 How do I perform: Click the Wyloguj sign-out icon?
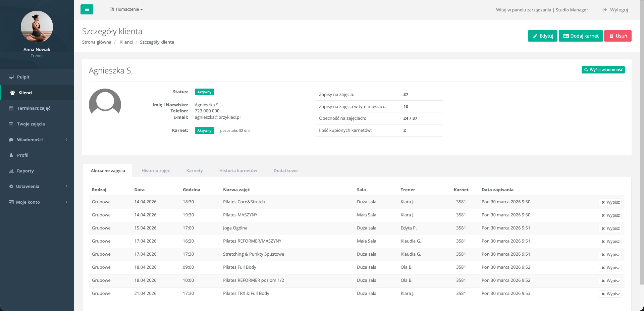click(604, 10)
